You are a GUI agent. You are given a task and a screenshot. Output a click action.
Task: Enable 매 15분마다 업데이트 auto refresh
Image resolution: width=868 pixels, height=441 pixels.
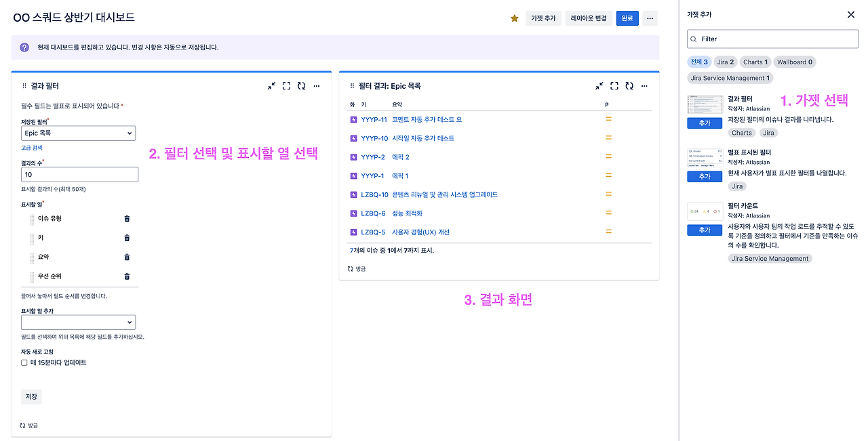(x=23, y=361)
